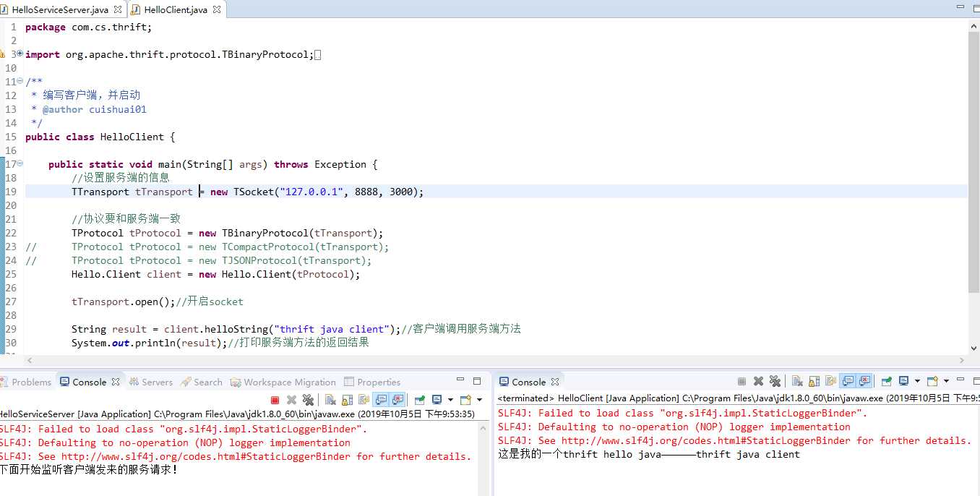Close the left Console view tab
The height and width of the screenshot is (496, 980).
click(x=114, y=382)
